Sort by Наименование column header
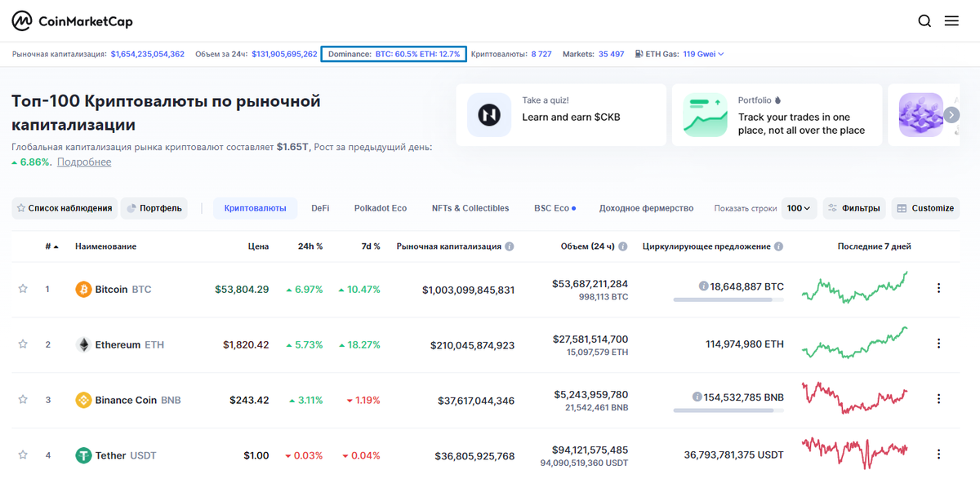 coord(105,246)
